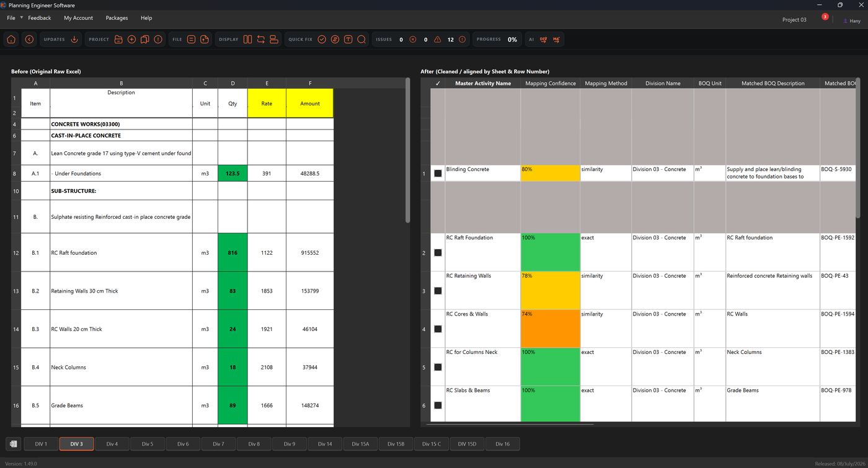This screenshot has width=868, height=468.
Task: Add new project plus icon
Action: pyautogui.click(x=131, y=39)
